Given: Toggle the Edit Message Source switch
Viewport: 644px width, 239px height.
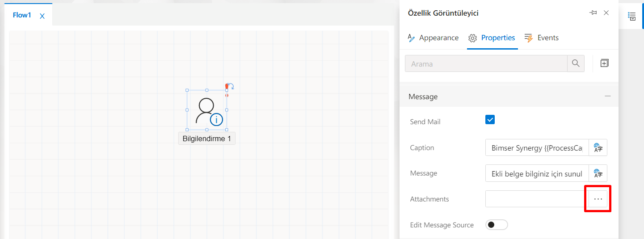Looking at the screenshot, I should tap(497, 225).
